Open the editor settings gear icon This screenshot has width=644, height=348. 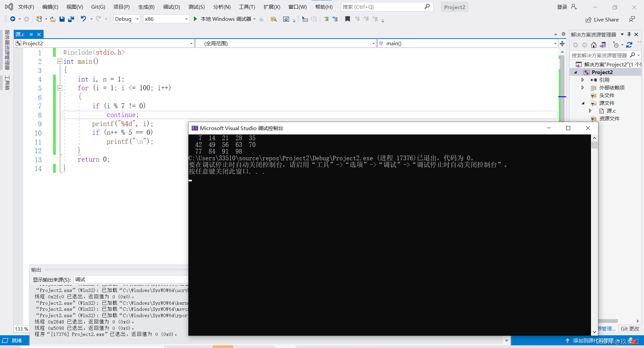click(563, 34)
